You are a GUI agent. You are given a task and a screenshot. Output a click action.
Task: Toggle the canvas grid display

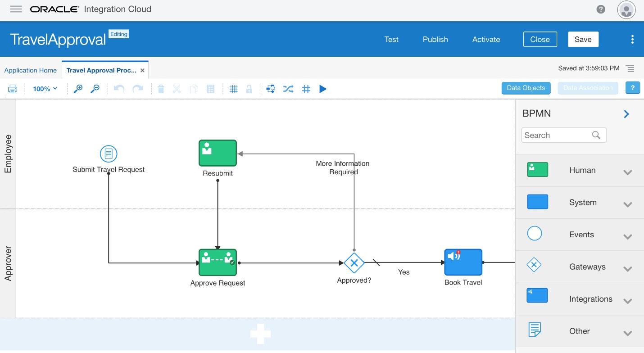click(233, 89)
